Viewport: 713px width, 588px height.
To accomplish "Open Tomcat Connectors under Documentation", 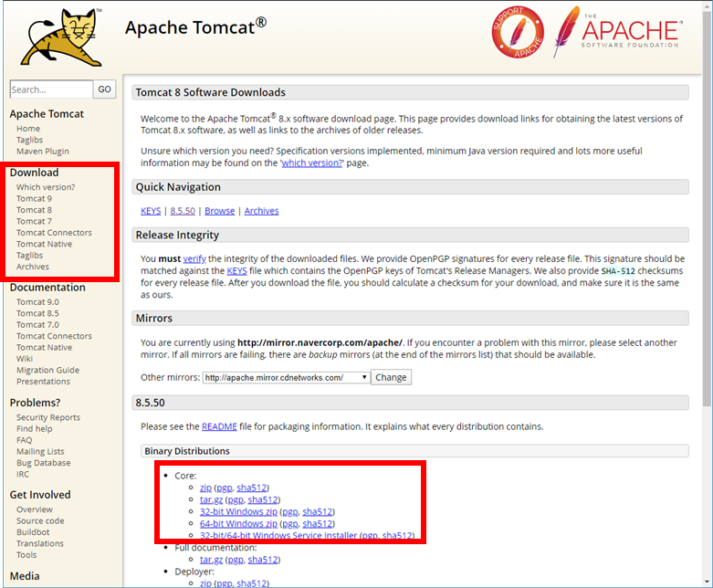I will coord(54,336).
